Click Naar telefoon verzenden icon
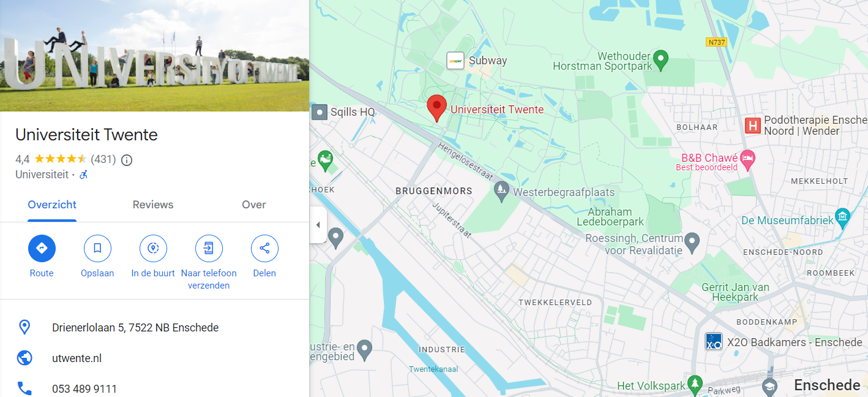Image resolution: width=868 pixels, height=397 pixels. click(209, 248)
